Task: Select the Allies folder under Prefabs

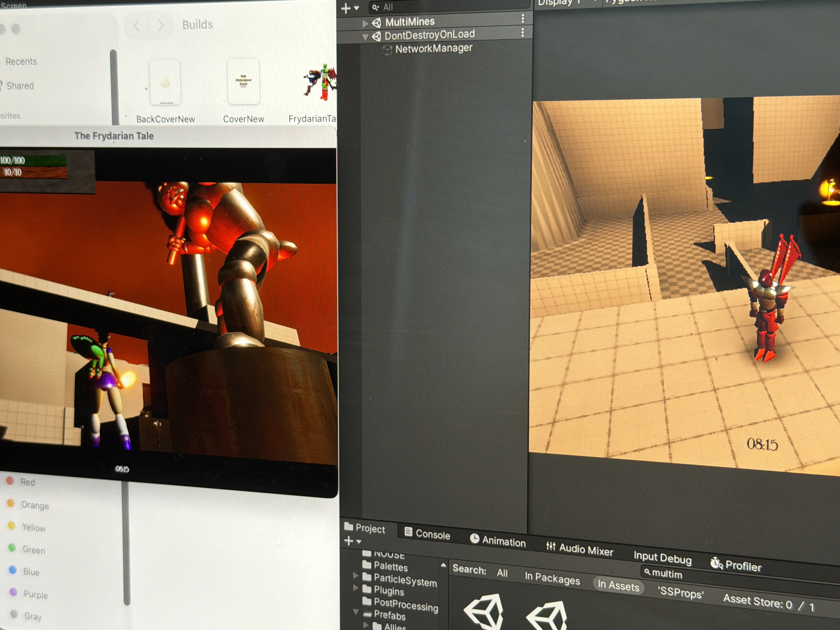Action: [389, 626]
